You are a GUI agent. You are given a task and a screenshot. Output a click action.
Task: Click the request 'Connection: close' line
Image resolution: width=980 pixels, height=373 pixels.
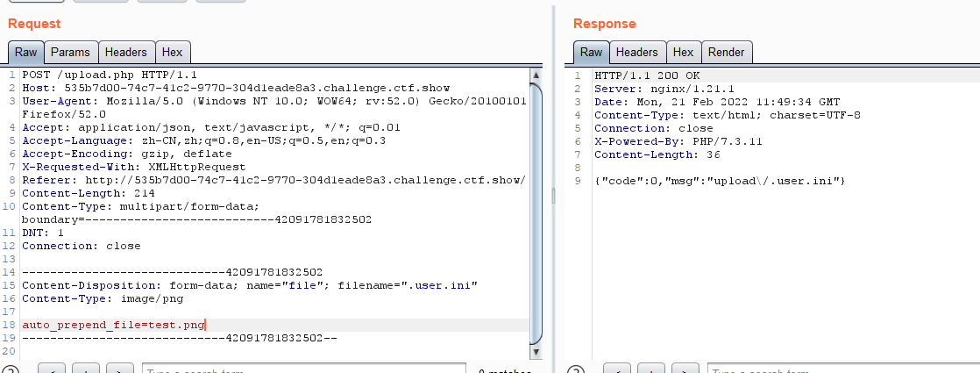(x=82, y=246)
